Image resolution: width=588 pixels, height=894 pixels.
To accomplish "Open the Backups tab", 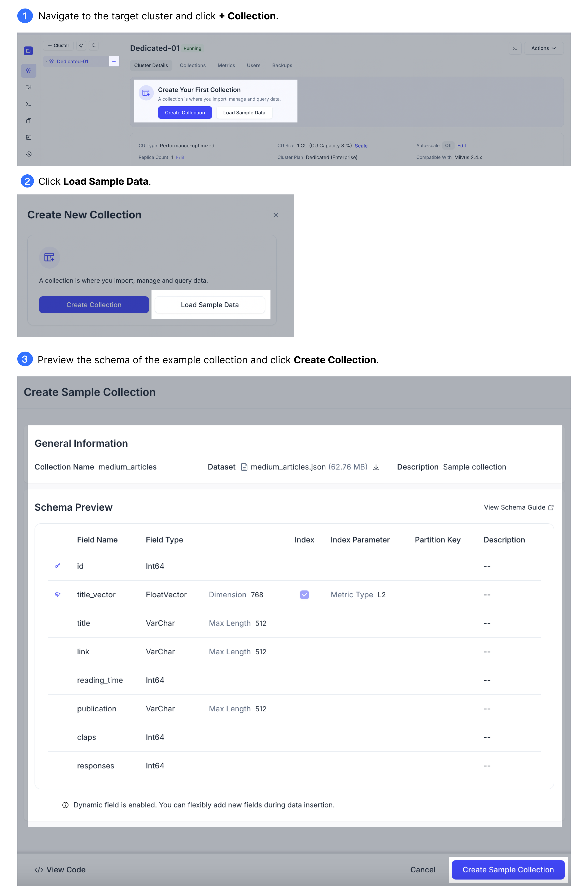I will [x=282, y=65].
